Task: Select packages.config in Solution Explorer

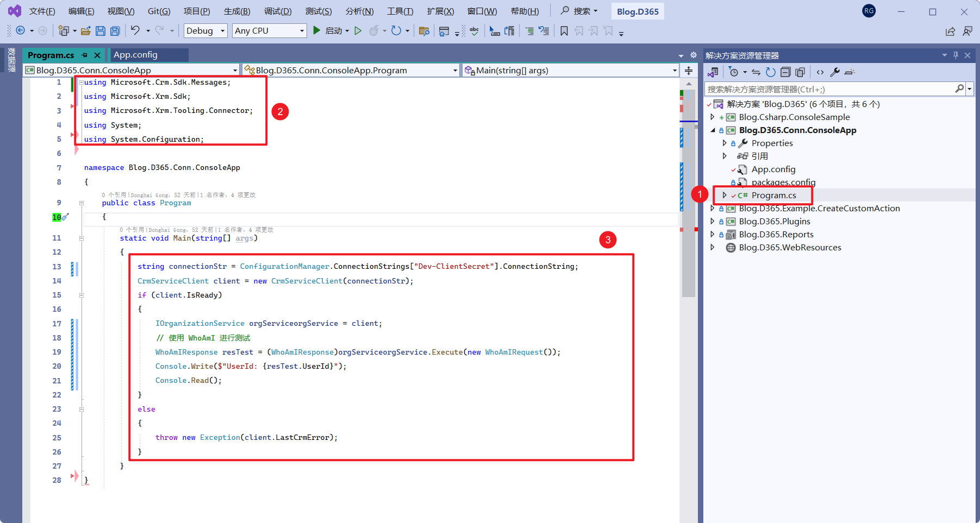Action: click(x=783, y=182)
